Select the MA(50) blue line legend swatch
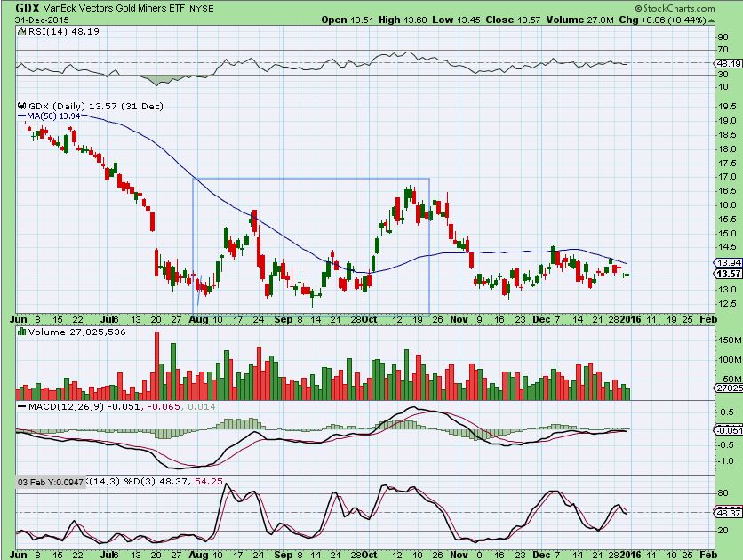743x560 pixels. (x=22, y=116)
